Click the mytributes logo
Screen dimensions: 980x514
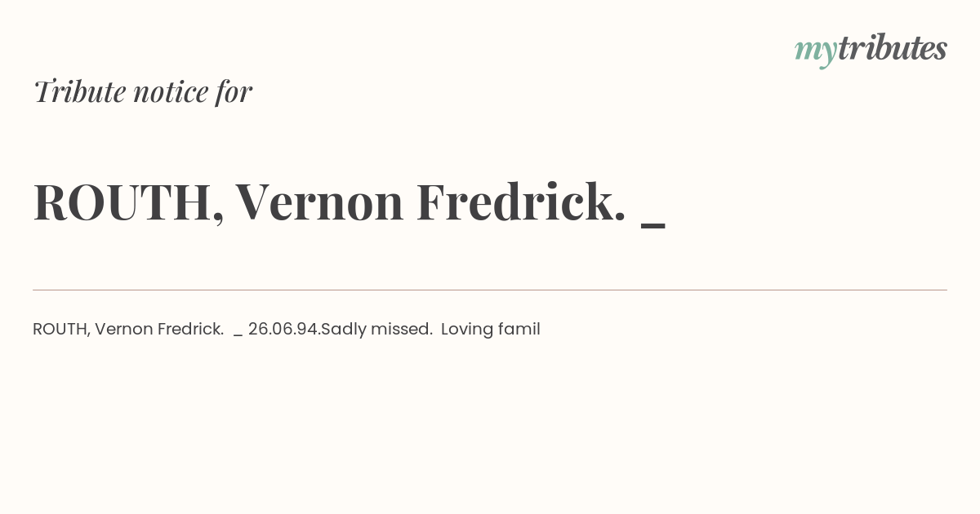point(871,50)
